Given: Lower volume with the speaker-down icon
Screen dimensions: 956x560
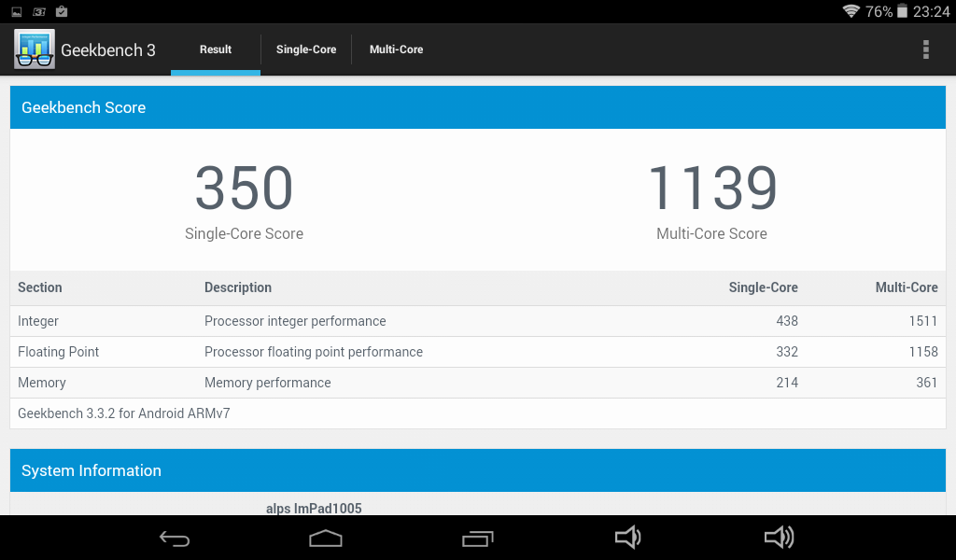Looking at the screenshot, I should 627,538.
